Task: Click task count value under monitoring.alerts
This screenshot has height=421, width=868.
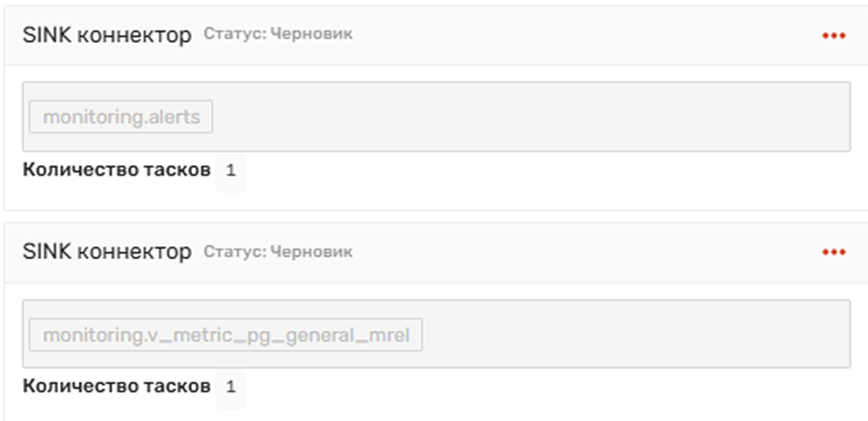Action: (231, 171)
